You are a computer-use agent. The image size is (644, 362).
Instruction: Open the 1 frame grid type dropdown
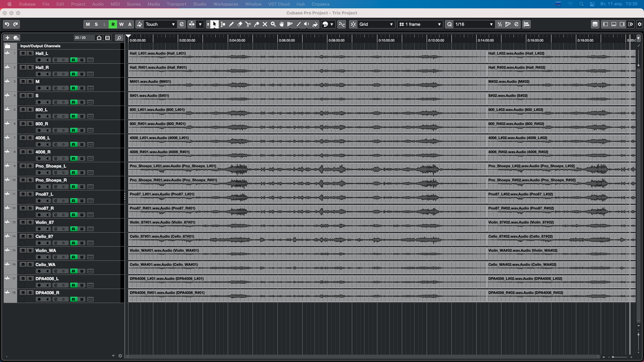(x=420, y=24)
